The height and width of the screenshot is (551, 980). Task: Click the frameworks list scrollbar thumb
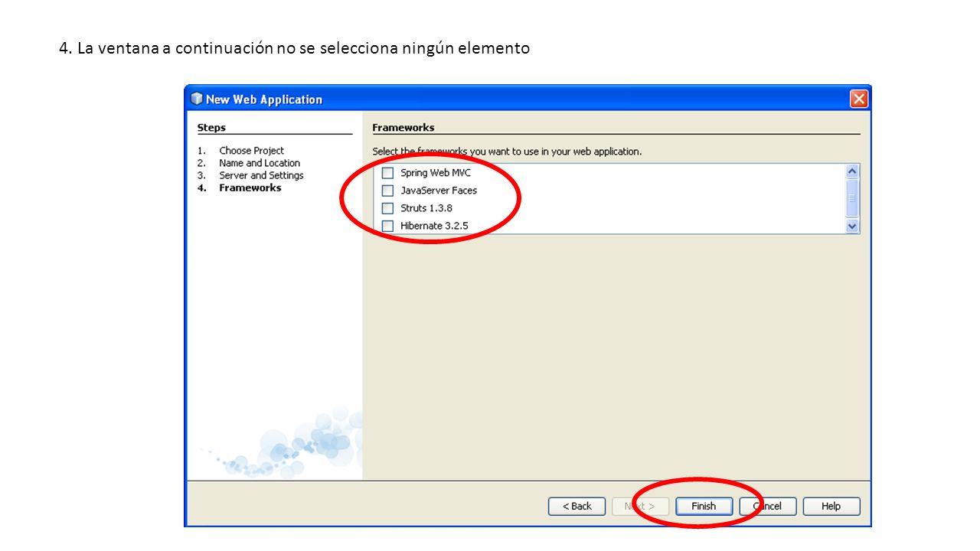tap(852, 198)
